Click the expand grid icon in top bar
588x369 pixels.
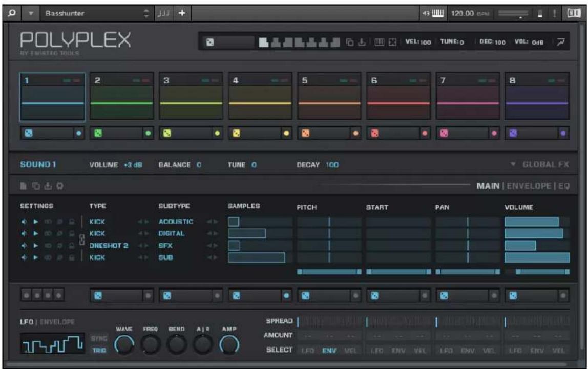(x=393, y=42)
